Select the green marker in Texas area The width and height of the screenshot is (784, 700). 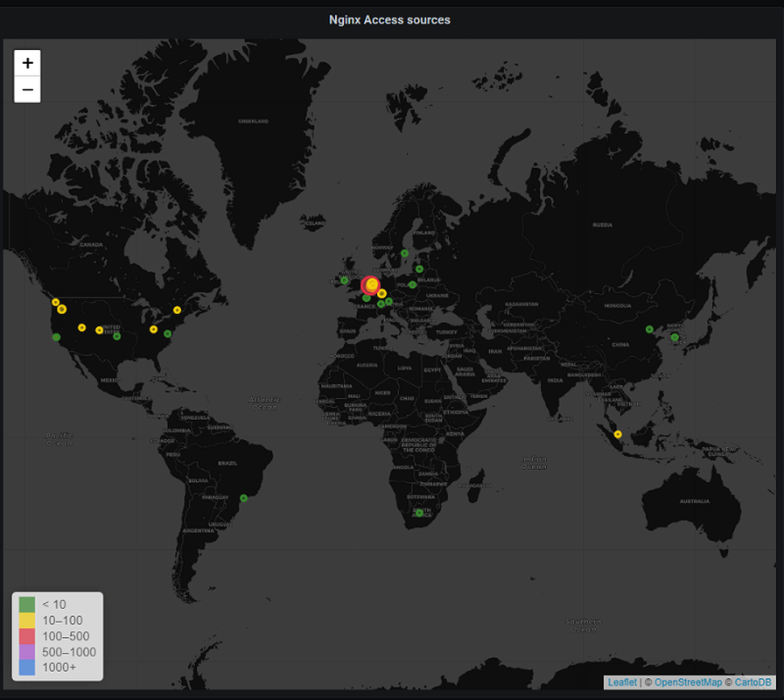point(116,337)
